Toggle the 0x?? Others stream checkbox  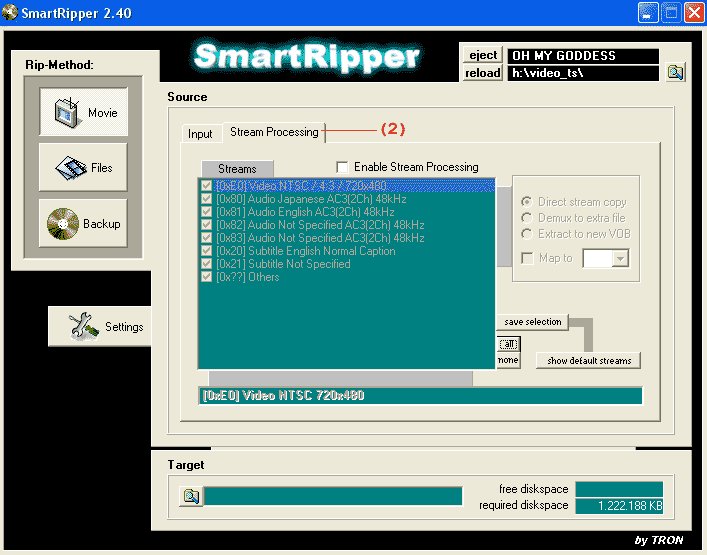point(207,276)
